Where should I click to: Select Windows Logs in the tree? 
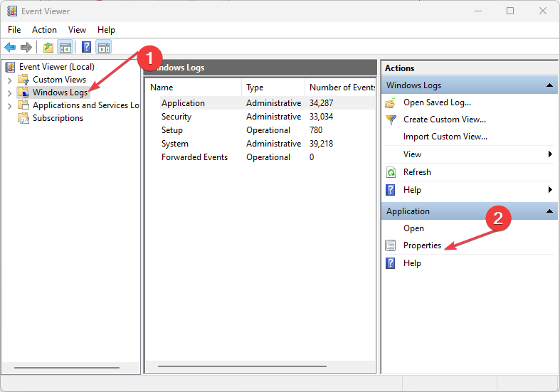coord(60,92)
